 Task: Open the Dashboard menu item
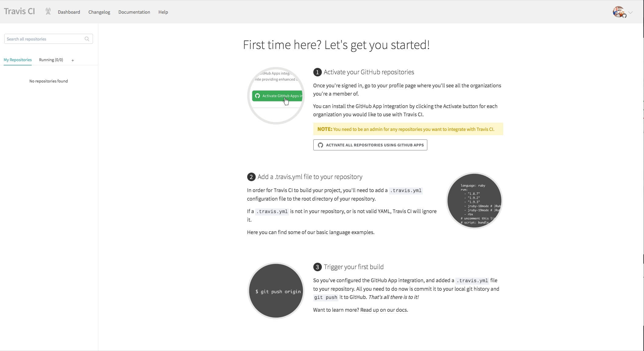[69, 12]
